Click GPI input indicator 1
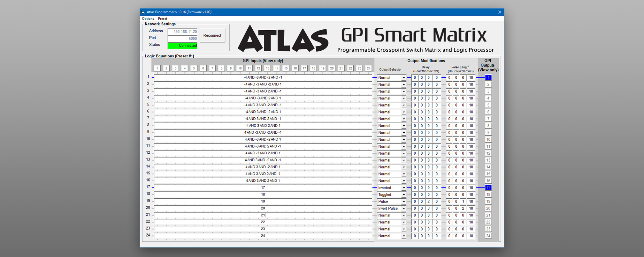Viewport: 644px width, 257px height. [157, 68]
